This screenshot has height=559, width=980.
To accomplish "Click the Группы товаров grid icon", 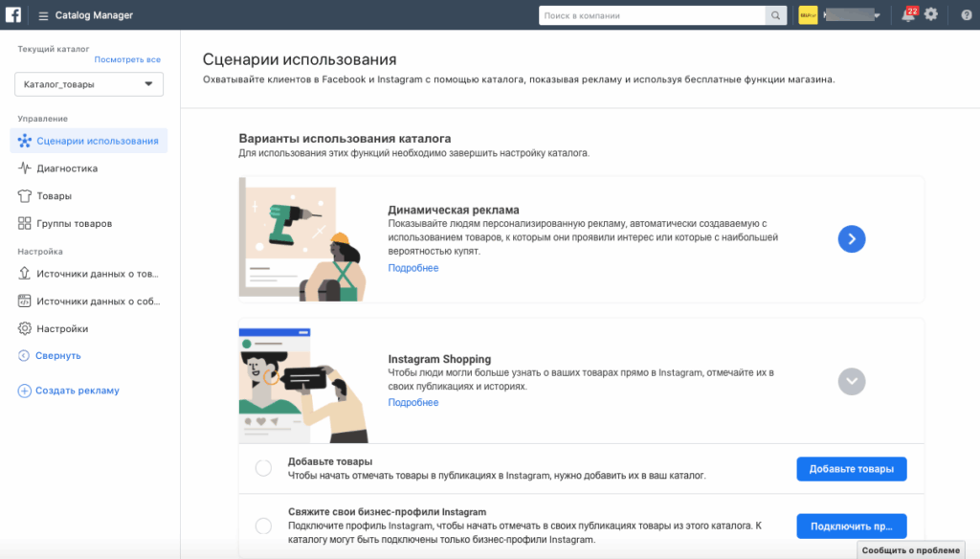I will pos(24,223).
